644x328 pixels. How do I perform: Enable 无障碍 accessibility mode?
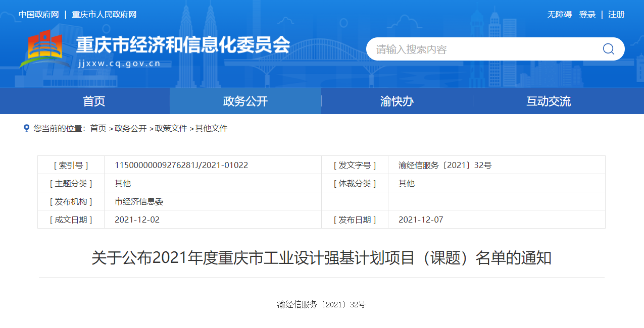[559, 15]
